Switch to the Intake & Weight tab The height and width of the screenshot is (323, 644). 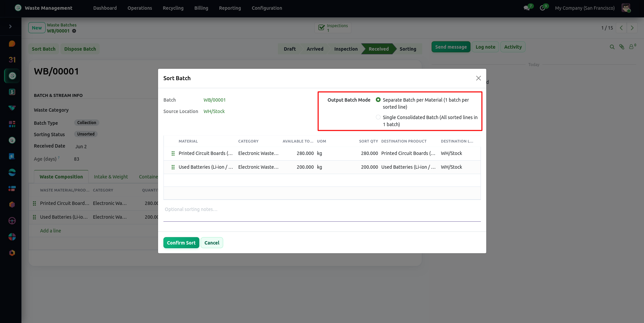point(111,177)
